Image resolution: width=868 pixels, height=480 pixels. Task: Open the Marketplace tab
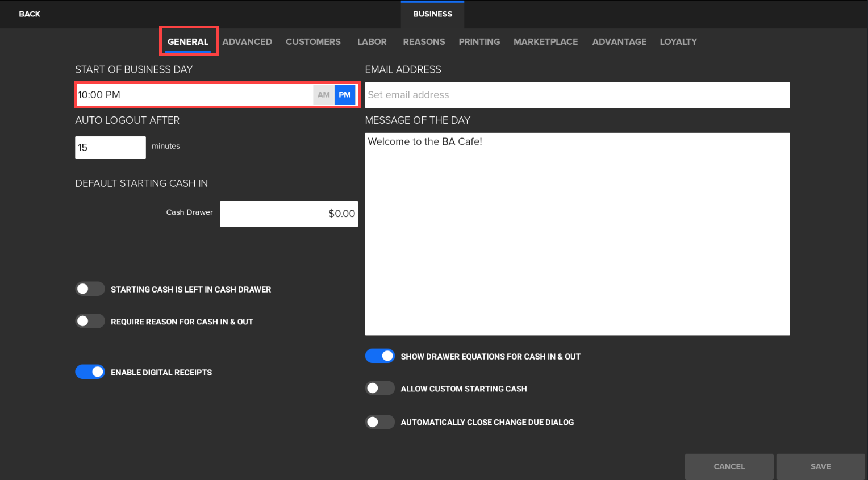(x=545, y=42)
